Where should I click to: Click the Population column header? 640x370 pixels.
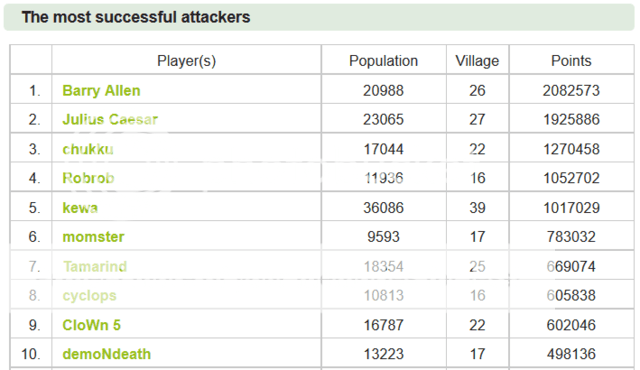point(383,61)
